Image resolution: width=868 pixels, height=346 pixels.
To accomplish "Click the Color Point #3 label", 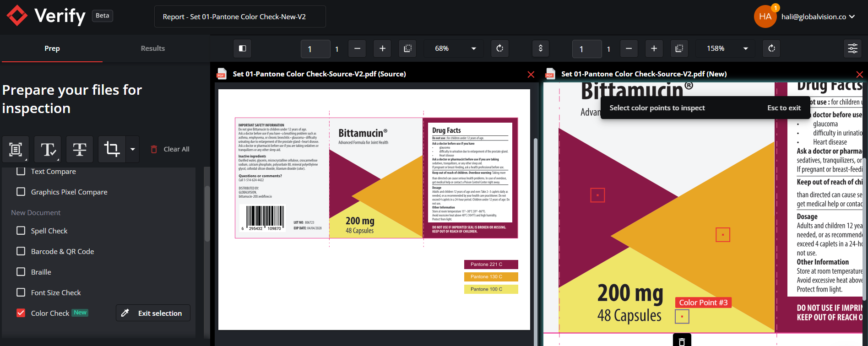I will pyautogui.click(x=703, y=303).
